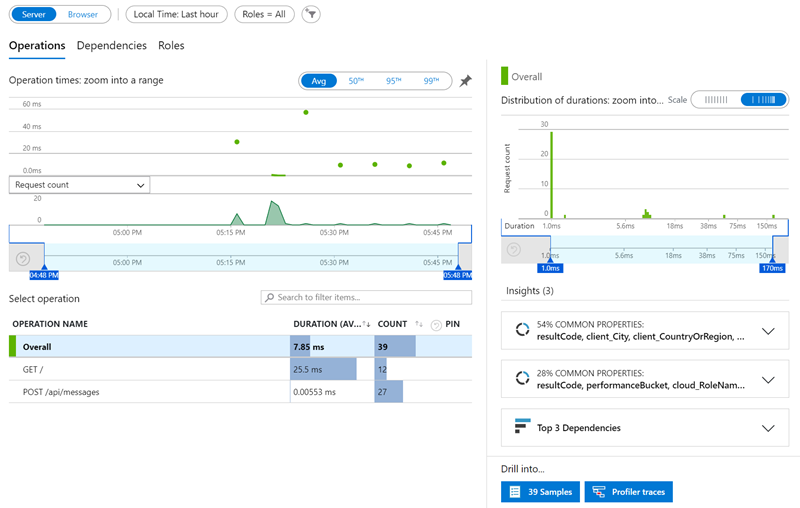Open the 39 Samples button
The image size is (800, 508).
pyautogui.click(x=540, y=492)
